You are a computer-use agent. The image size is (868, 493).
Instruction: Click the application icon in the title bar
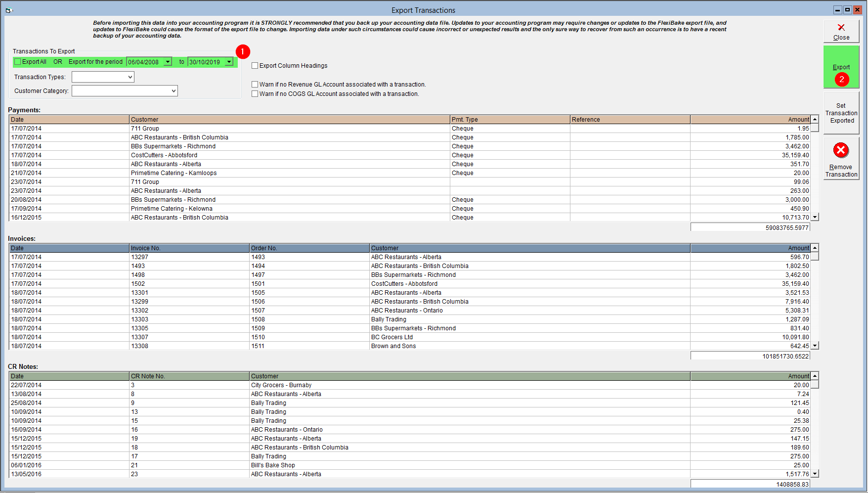coord(8,10)
